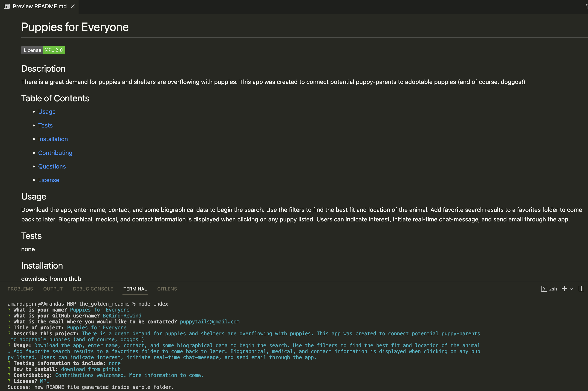
Task: Switch to the PROBLEMS tab
Action: (20, 289)
